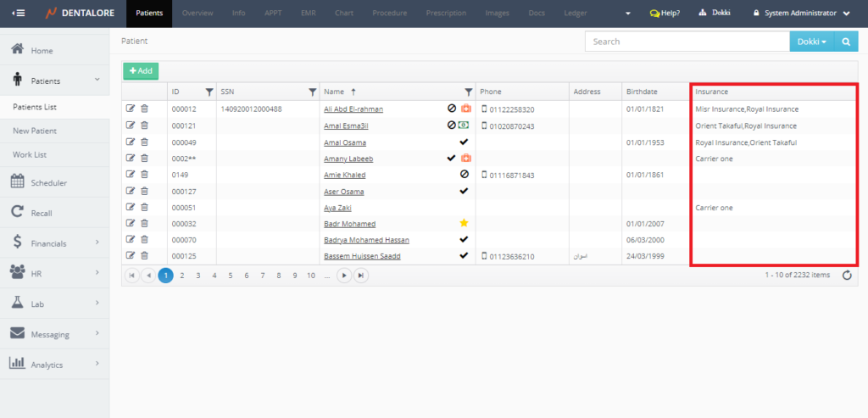Click the green Add button

point(141,71)
